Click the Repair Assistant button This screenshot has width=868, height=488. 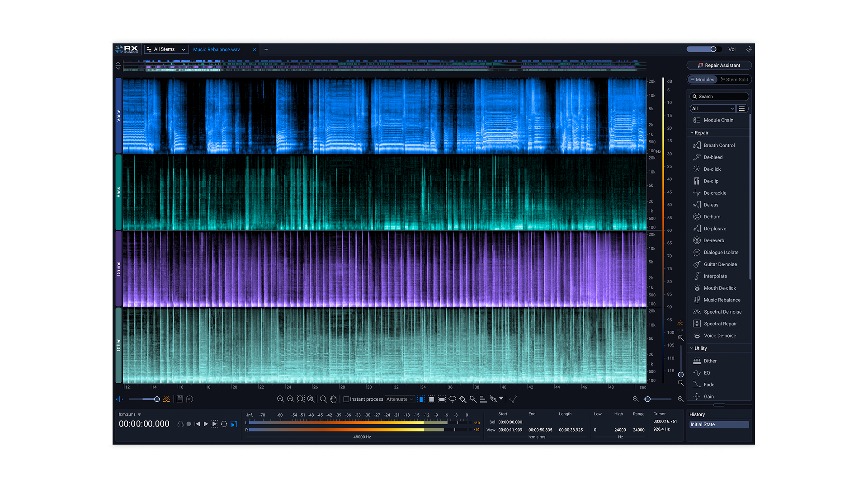pyautogui.click(x=719, y=66)
